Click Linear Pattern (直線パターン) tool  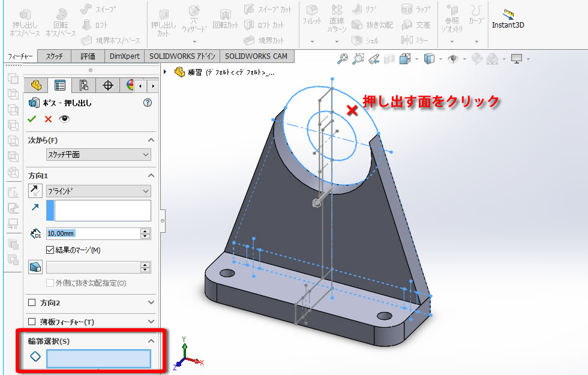337,19
